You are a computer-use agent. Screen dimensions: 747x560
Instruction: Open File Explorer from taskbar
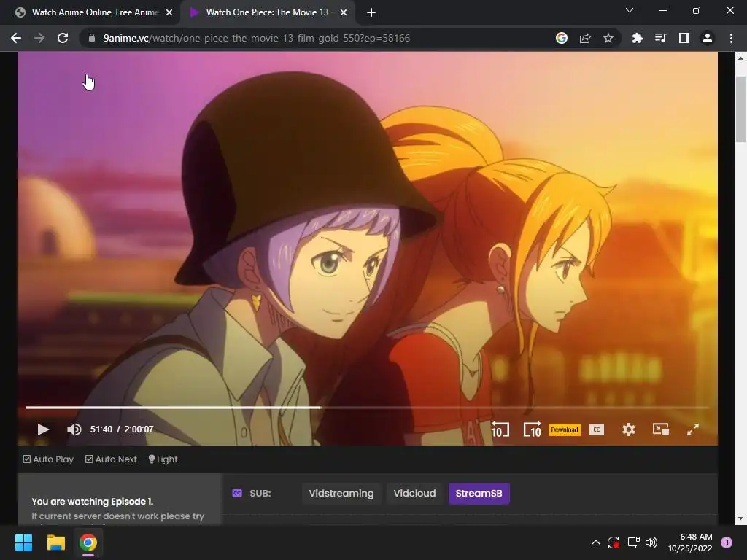55,542
